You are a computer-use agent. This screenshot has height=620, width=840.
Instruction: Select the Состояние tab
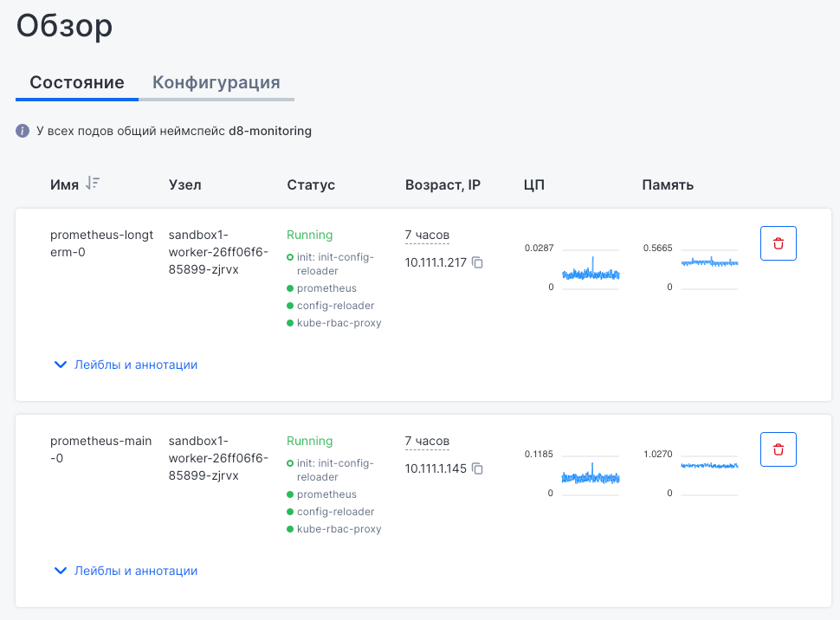click(x=77, y=83)
